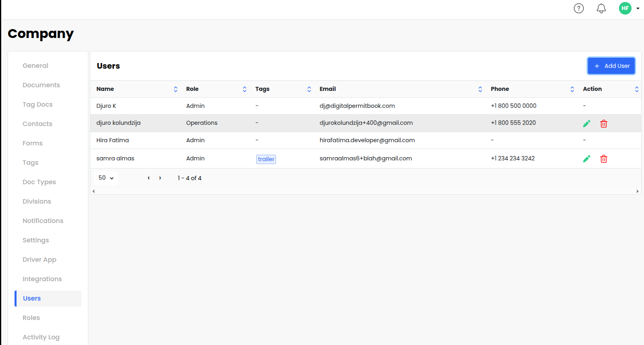644x345 pixels.
Task: Delete djuro kolundzija using trash icon
Action: (604, 124)
